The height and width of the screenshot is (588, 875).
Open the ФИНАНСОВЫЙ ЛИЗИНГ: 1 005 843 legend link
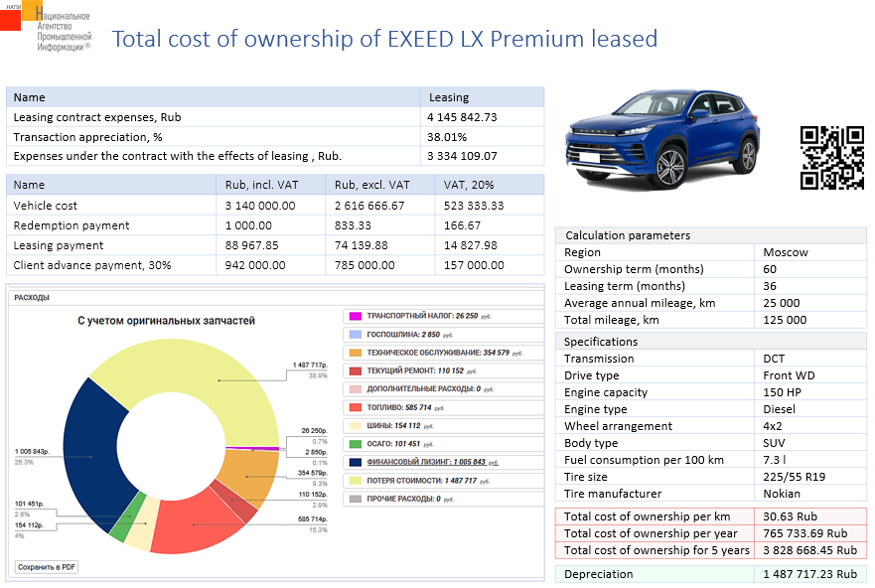pyautogui.click(x=432, y=463)
